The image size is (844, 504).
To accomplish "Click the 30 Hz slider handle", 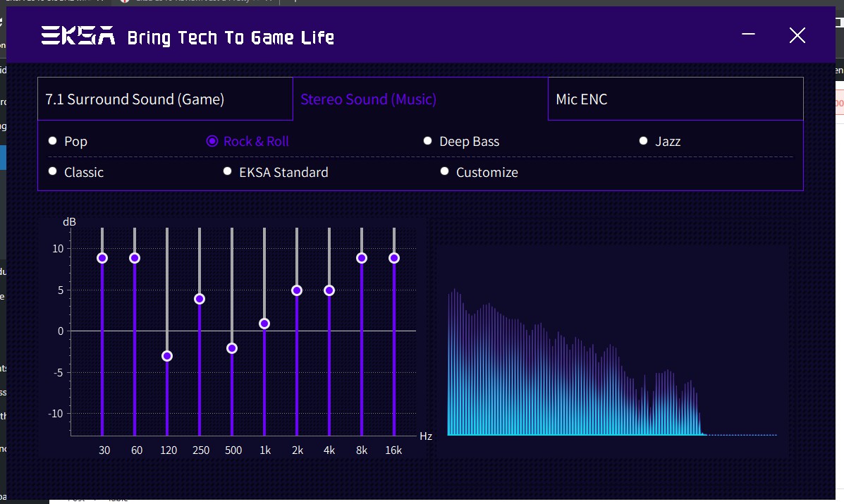I will coord(102,258).
